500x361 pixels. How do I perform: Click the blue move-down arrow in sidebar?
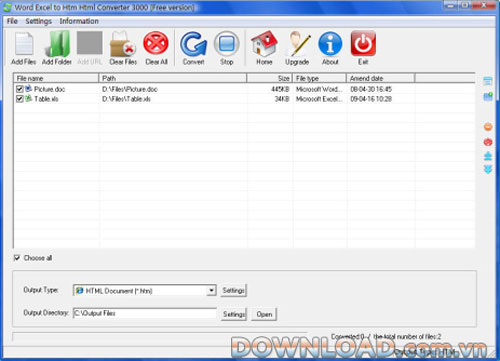coord(488,169)
